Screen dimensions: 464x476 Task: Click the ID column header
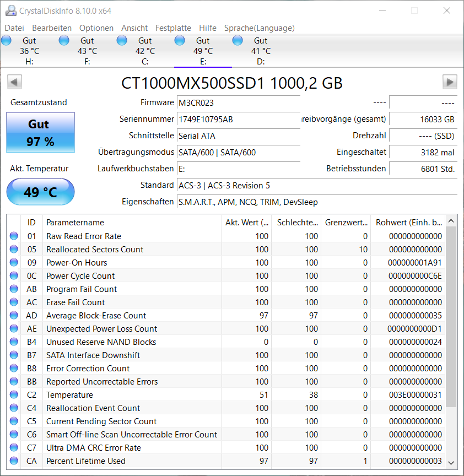pos(31,223)
